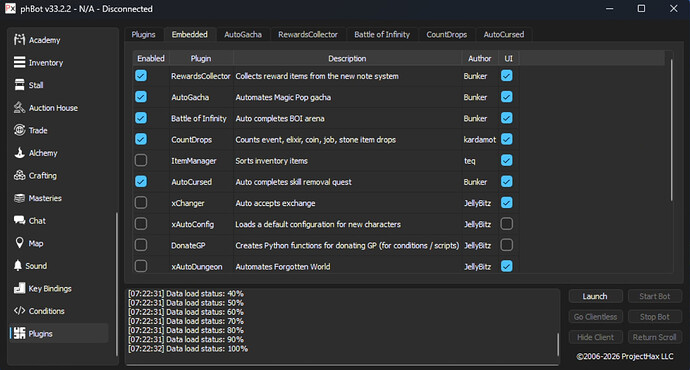Click the Launch button
This screenshot has width=690, height=370.
click(x=595, y=296)
